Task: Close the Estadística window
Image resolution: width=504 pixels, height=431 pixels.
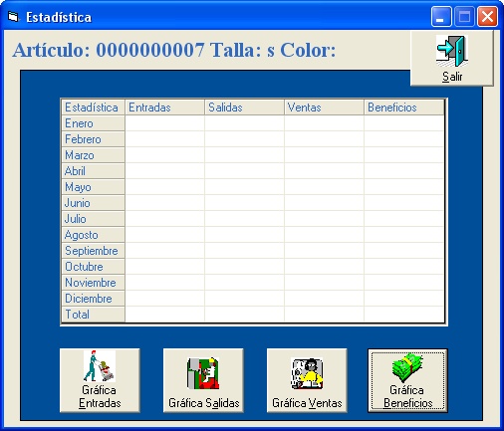Action: coord(487,17)
